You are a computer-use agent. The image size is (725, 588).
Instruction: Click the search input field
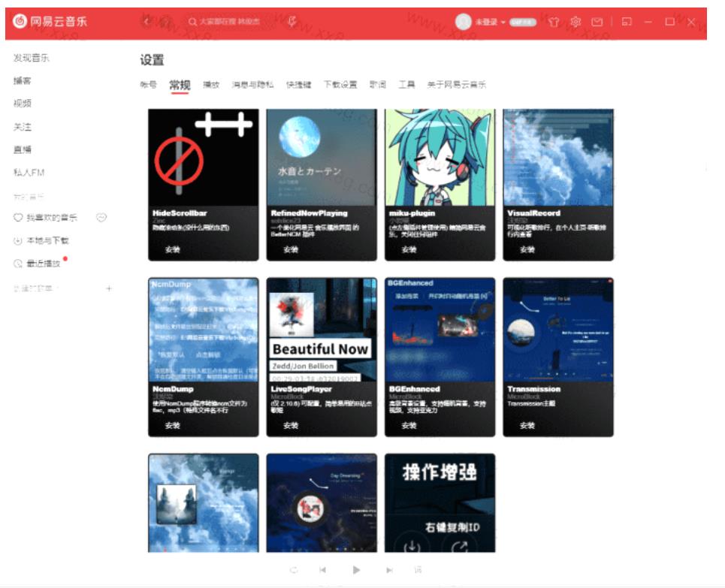pos(234,23)
